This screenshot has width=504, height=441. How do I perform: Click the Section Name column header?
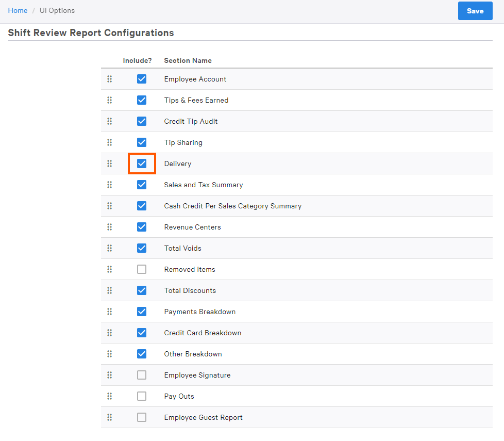[188, 60]
